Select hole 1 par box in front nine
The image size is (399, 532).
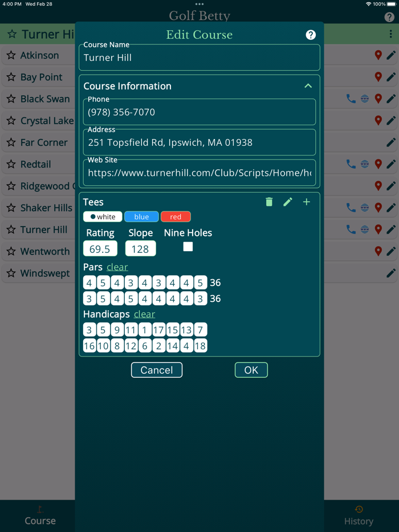(89, 283)
